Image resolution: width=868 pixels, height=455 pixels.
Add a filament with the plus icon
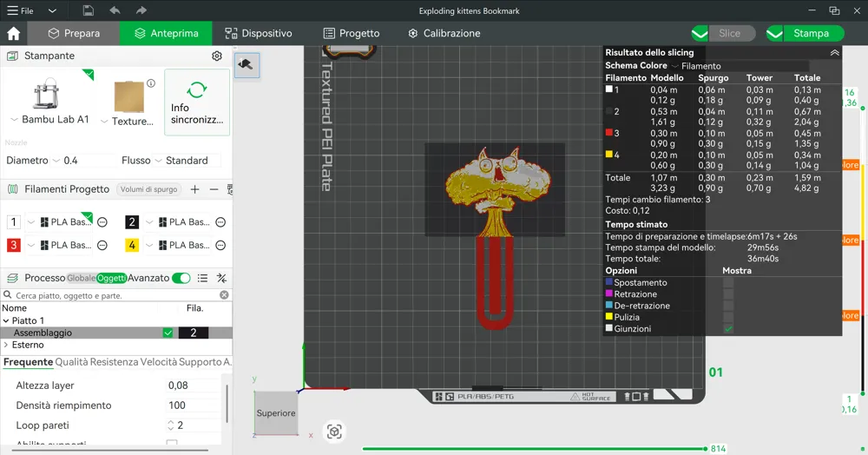[x=194, y=189]
